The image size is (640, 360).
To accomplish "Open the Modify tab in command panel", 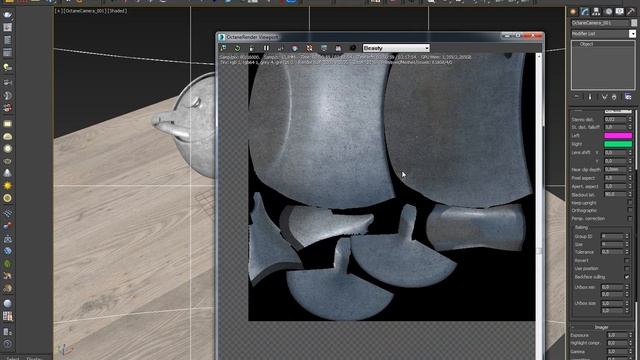I will [x=585, y=12].
